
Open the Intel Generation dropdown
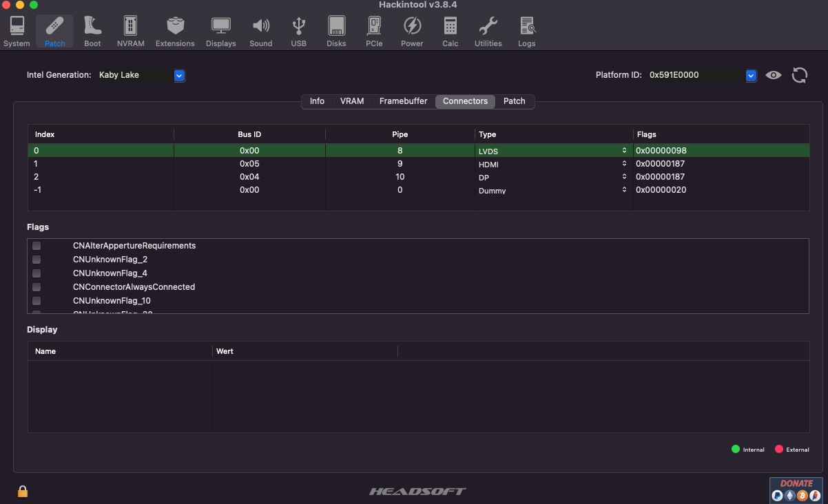coord(179,75)
